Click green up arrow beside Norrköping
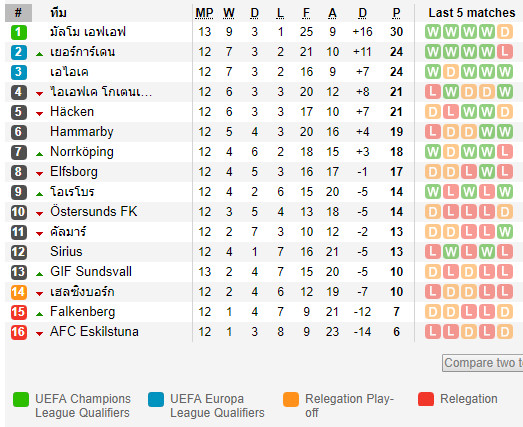This screenshot has width=523, height=427. 39,154
